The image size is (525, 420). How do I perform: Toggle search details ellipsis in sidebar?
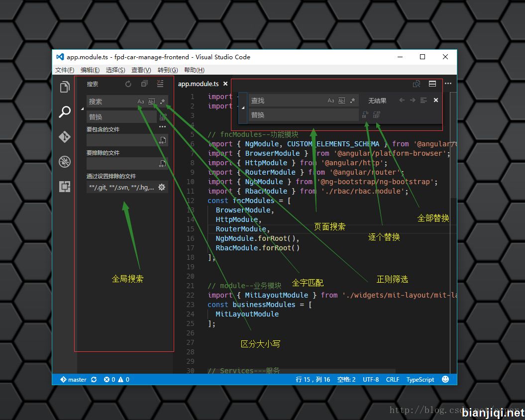[x=162, y=126]
